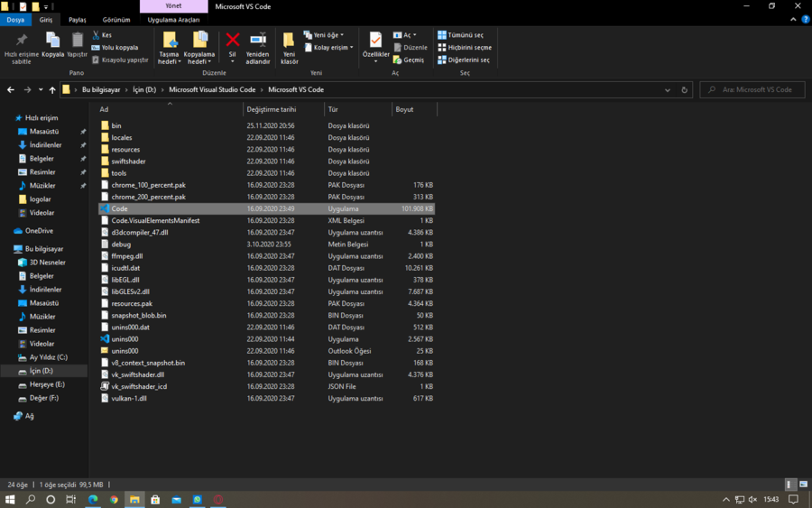Open Microsoft Edge from the taskbar

pyautogui.click(x=93, y=499)
